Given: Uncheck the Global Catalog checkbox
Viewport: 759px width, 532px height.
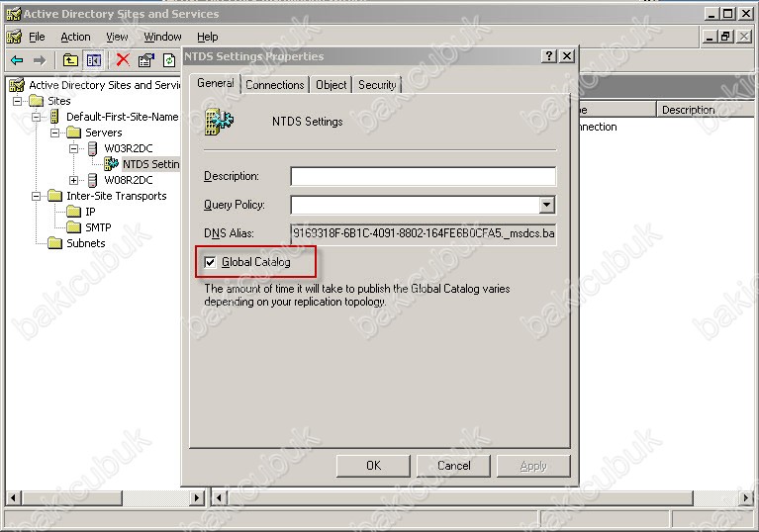Looking at the screenshot, I should point(210,263).
